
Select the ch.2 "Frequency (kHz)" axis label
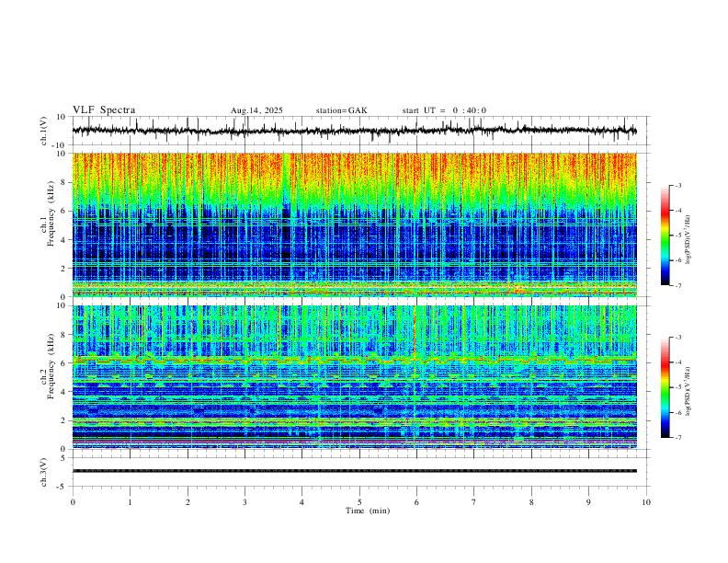pos(51,366)
